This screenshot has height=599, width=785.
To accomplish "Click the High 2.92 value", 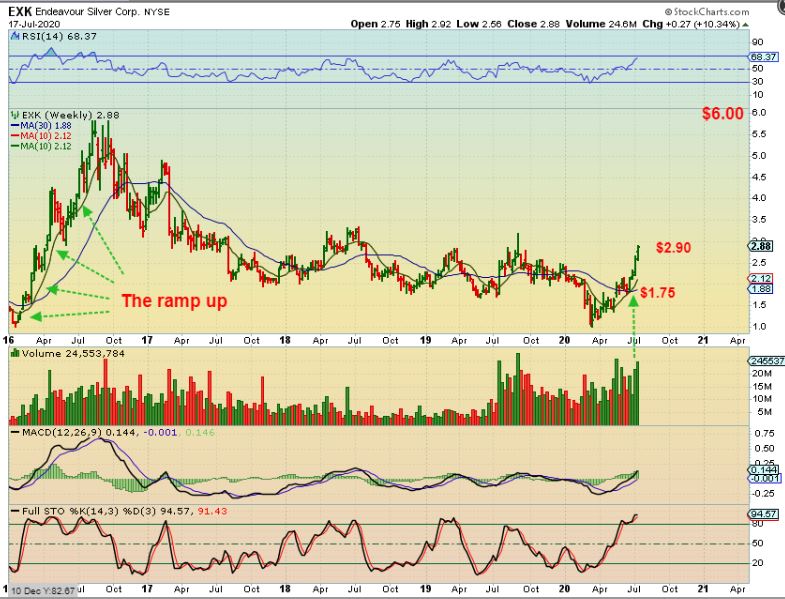I will [427, 24].
